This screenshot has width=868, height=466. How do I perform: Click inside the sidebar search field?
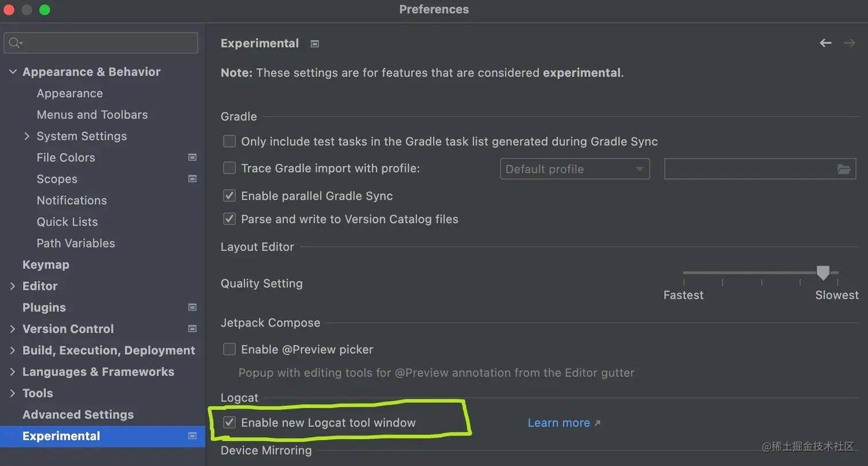[100, 42]
